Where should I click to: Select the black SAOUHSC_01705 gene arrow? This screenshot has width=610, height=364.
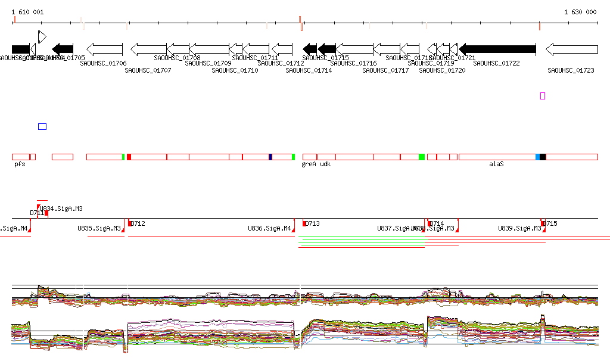[63, 49]
